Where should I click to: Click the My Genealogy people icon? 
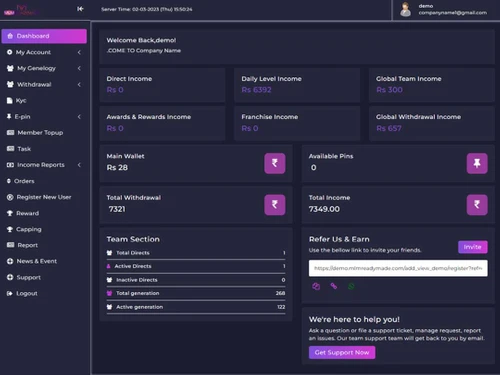coord(10,68)
